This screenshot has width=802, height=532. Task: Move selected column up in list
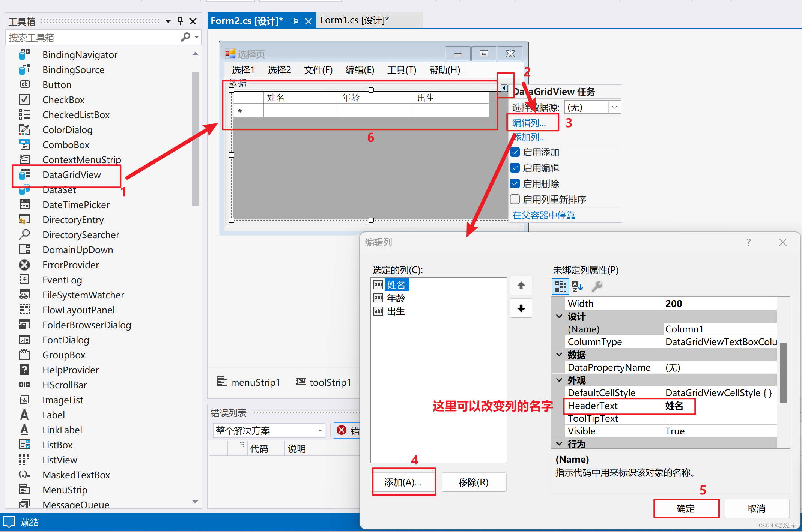pyautogui.click(x=521, y=285)
